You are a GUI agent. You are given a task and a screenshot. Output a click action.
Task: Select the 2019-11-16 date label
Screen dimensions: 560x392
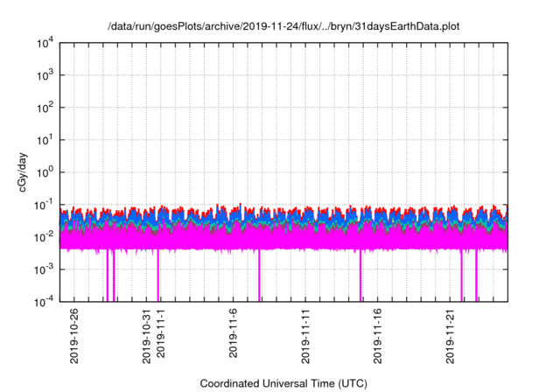pos(378,336)
